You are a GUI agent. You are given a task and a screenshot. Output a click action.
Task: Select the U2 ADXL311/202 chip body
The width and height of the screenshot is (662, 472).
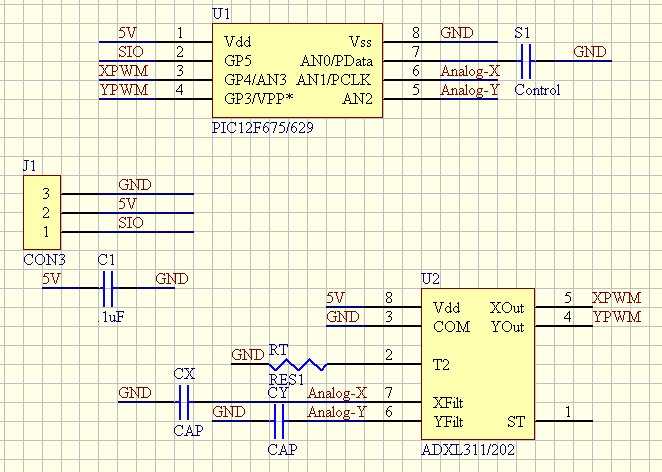coord(478,364)
